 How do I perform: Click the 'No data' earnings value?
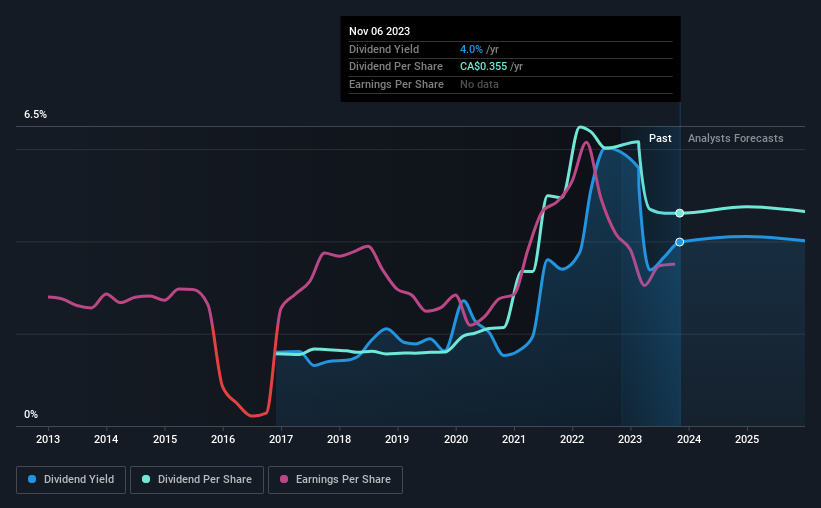479,84
